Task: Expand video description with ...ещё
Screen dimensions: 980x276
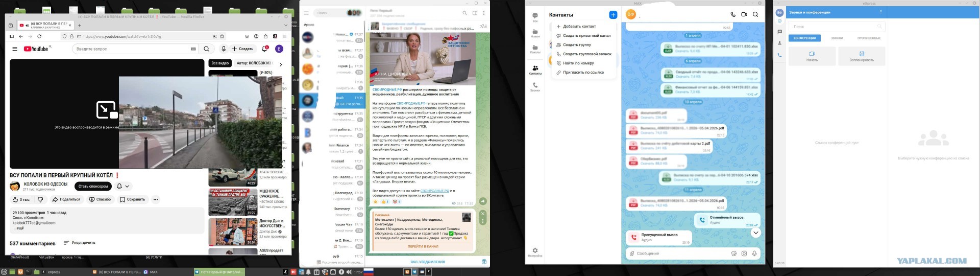Action: [18, 228]
